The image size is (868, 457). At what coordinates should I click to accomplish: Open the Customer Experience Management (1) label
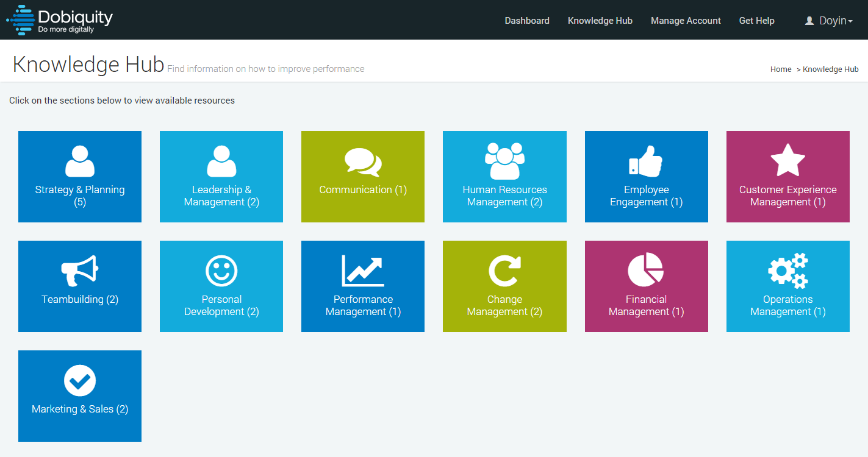click(x=787, y=196)
